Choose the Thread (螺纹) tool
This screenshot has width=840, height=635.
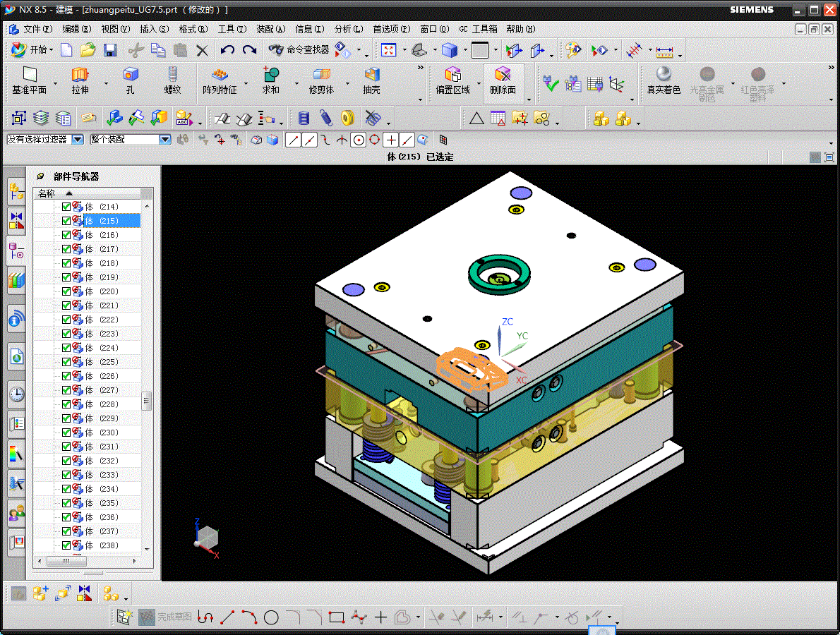172,81
